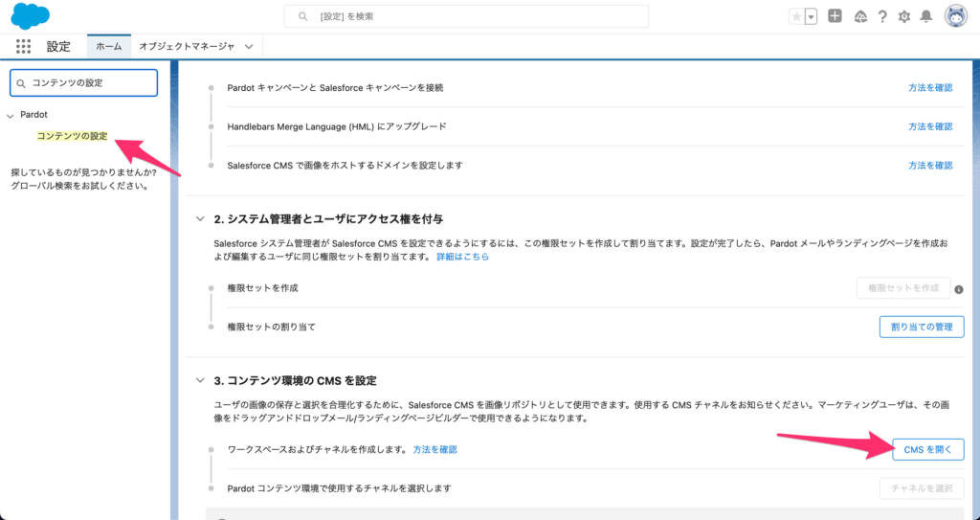Click the text Pardot コンテンツ環境で使用するチャネルを選択します
This screenshot has height=520, width=980.
click(339, 488)
